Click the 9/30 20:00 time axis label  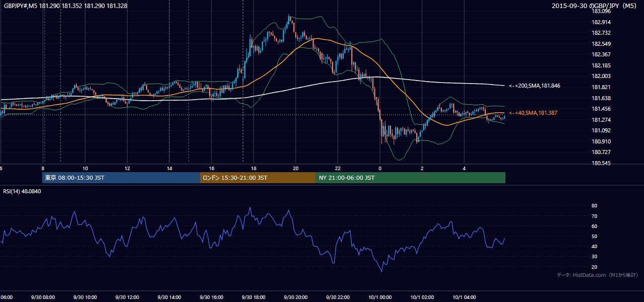click(296, 297)
